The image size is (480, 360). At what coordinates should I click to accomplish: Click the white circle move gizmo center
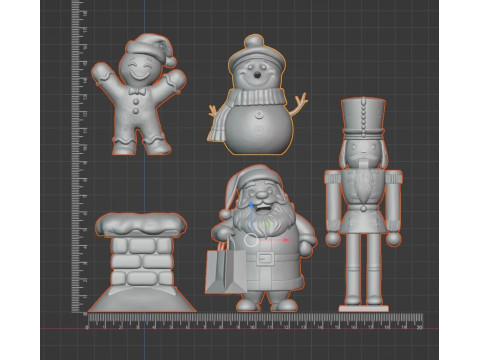coord(251,240)
